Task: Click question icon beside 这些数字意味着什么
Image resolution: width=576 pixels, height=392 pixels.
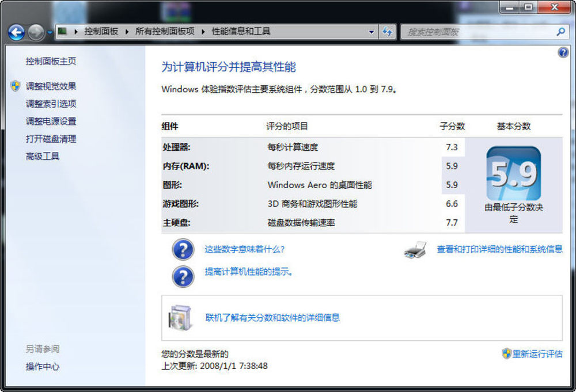Action: point(183,250)
